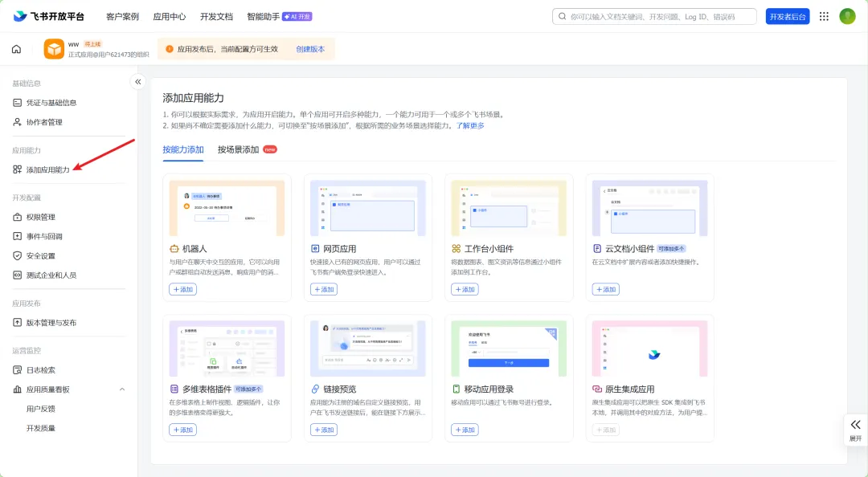Open 客户案例 in top navigation

[x=122, y=17]
